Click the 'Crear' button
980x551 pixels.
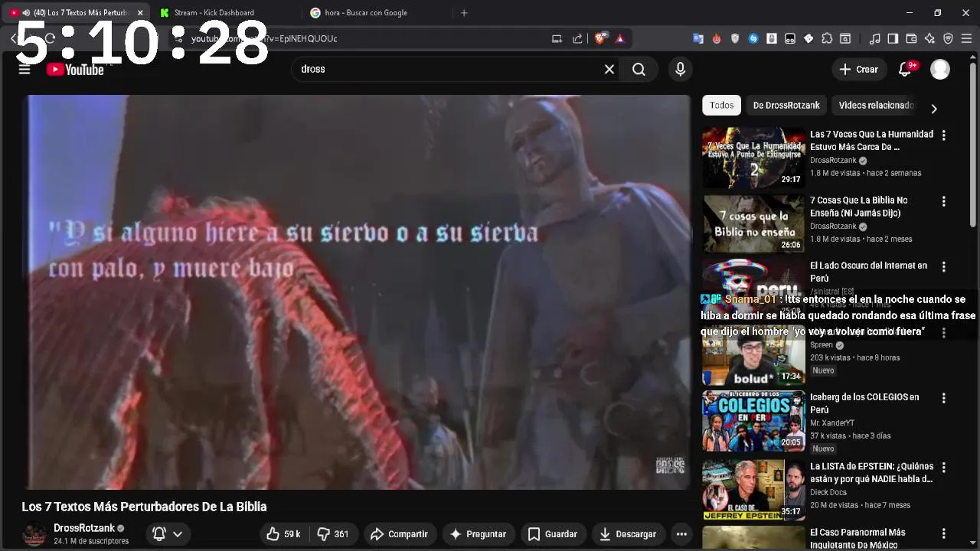[859, 70]
